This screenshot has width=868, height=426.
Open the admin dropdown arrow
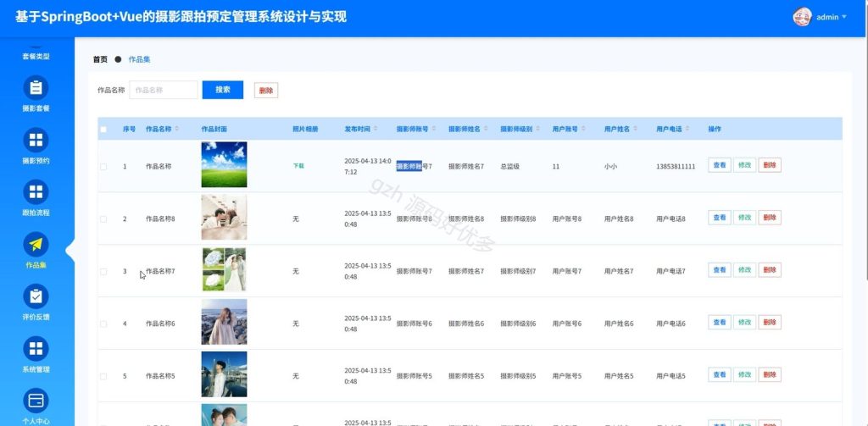click(844, 17)
